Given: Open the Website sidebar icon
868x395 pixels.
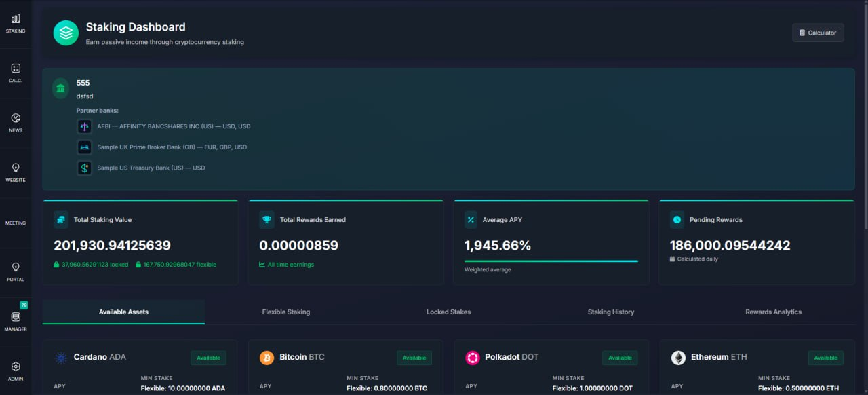Looking at the screenshot, I should (x=16, y=168).
